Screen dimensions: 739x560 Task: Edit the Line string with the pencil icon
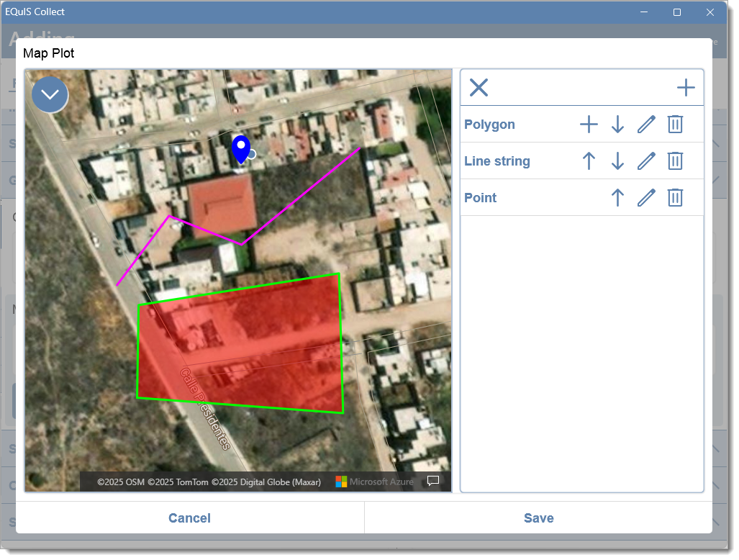pyautogui.click(x=646, y=161)
